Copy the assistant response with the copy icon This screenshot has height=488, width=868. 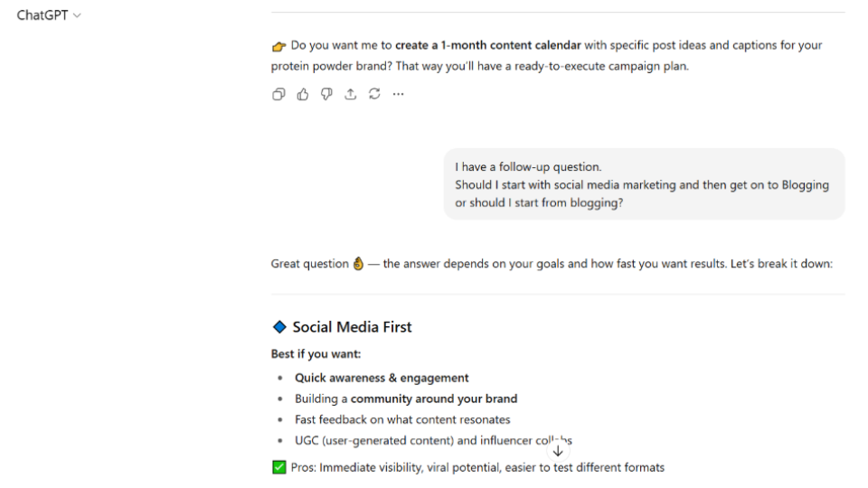pos(278,94)
